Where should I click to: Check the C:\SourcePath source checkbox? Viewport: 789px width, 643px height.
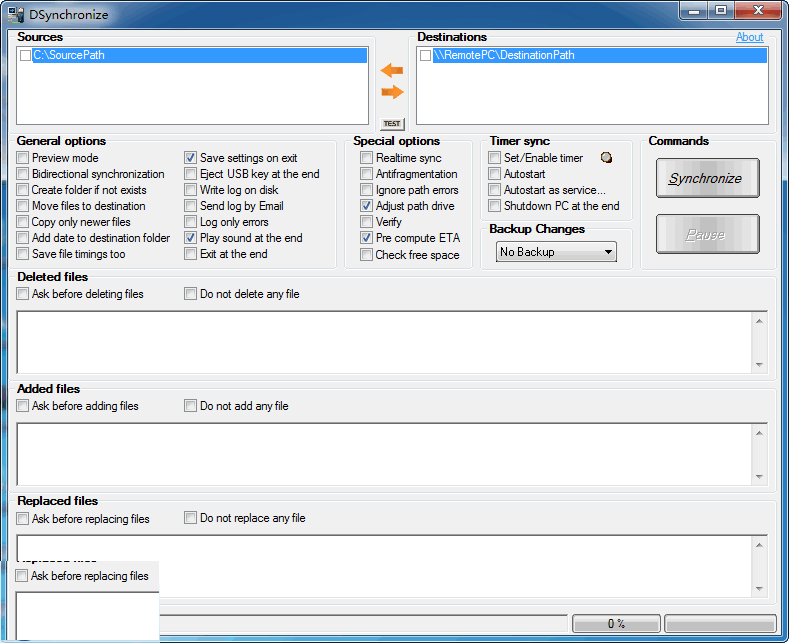pyautogui.click(x=25, y=55)
